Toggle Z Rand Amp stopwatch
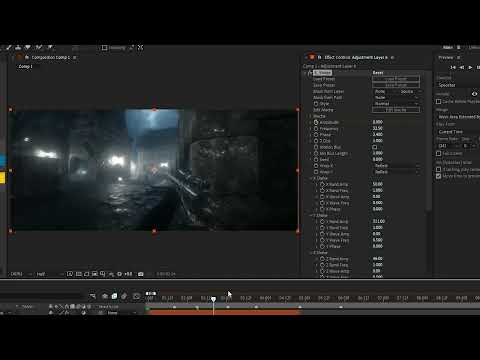This screenshot has height=360, width=480. point(322,259)
